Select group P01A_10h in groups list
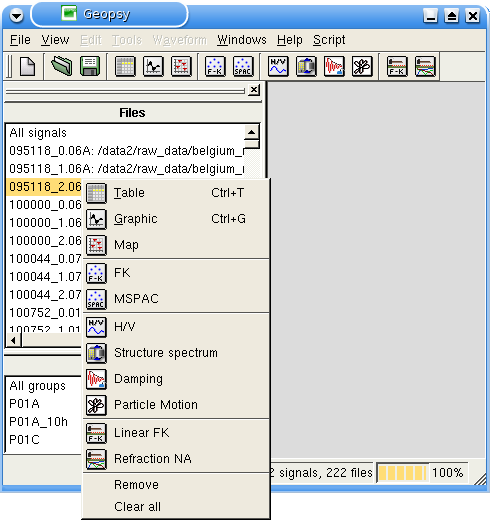The height and width of the screenshot is (520, 490). [x=39, y=422]
